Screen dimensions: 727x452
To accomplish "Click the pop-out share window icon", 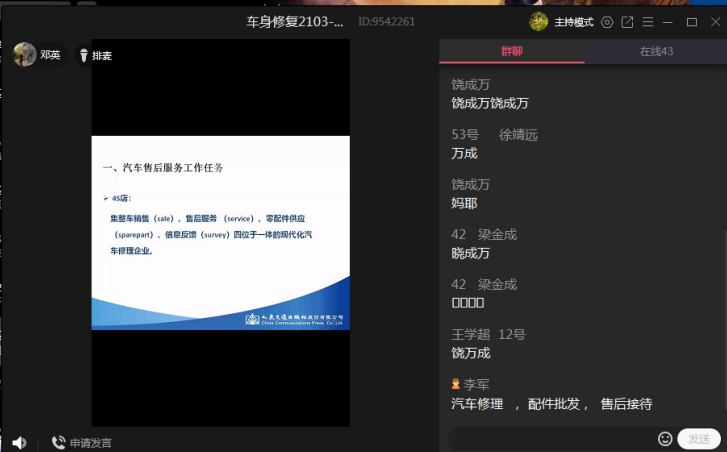I will [627, 22].
